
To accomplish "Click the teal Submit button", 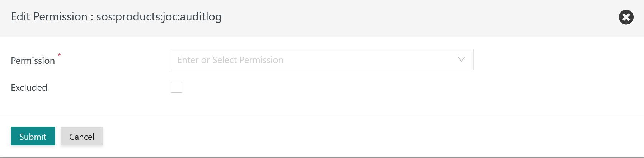I will click(33, 136).
